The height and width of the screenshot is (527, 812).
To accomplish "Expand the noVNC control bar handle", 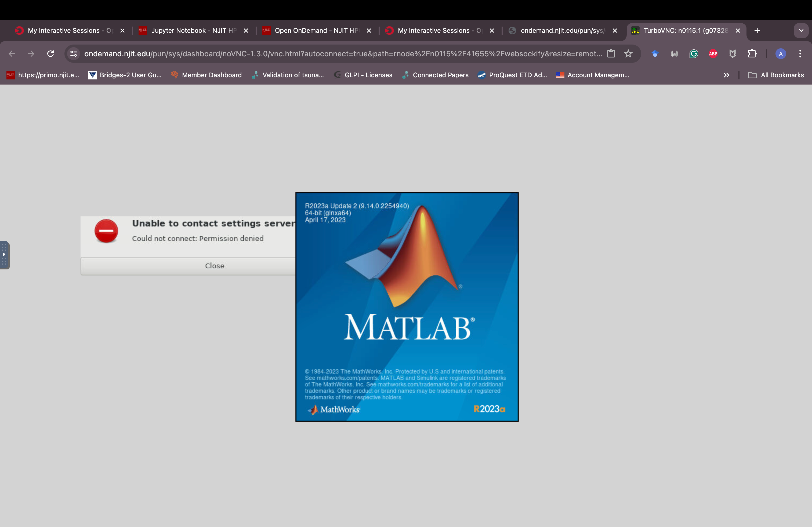I will pyautogui.click(x=5, y=255).
